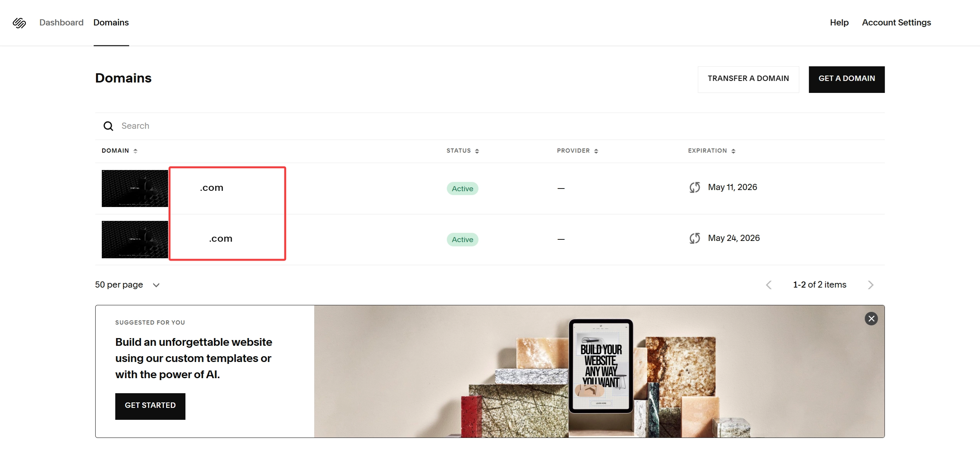Click Get a Domain button
The height and width of the screenshot is (473, 980).
pyautogui.click(x=846, y=79)
